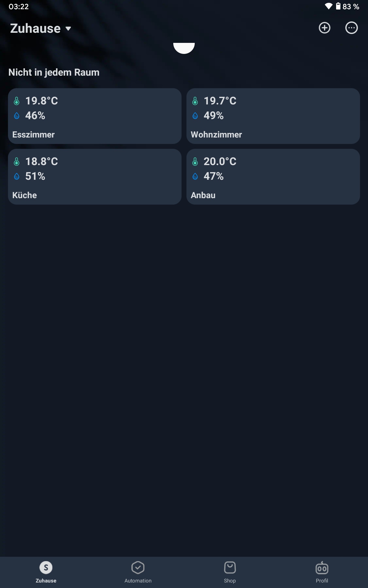This screenshot has height=588, width=368.
Task: Switch to the Shop tab
Action: (x=230, y=572)
